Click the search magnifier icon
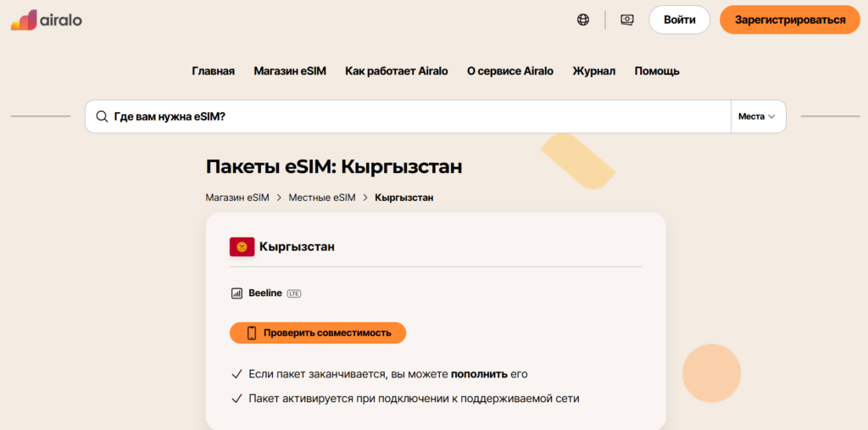Image resolution: width=868 pixels, height=430 pixels. tap(102, 116)
